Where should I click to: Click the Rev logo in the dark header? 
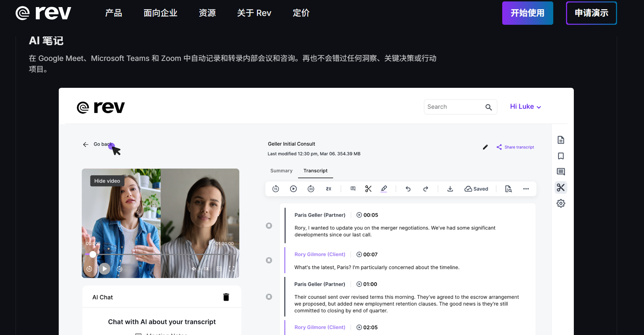pyautogui.click(x=43, y=13)
